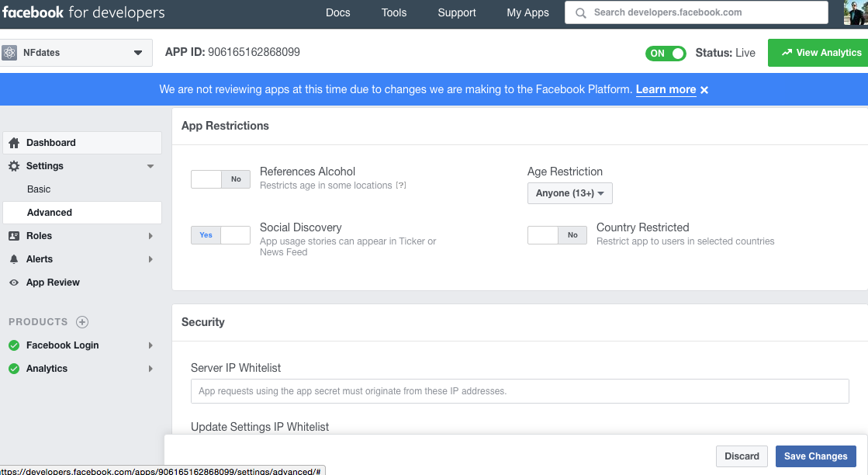Click the View Analytics button

pyautogui.click(x=818, y=53)
